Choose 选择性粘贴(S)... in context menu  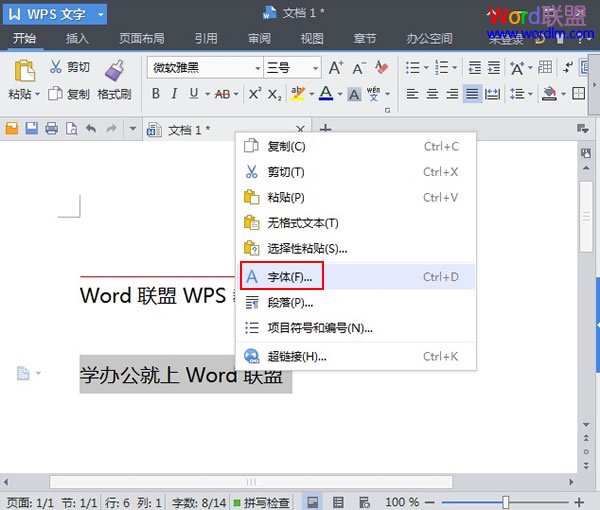(357, 248)
